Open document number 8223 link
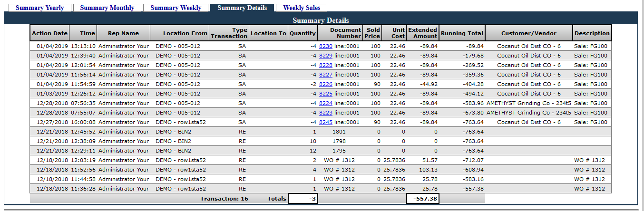Viewport: 644px width, 211px height. 326,113
